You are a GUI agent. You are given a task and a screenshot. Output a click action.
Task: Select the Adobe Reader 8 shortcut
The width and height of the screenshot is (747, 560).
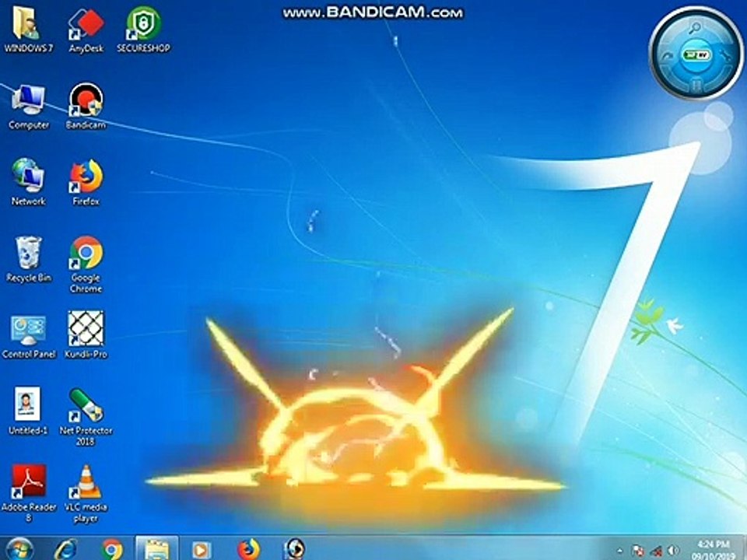pos(29,493)
